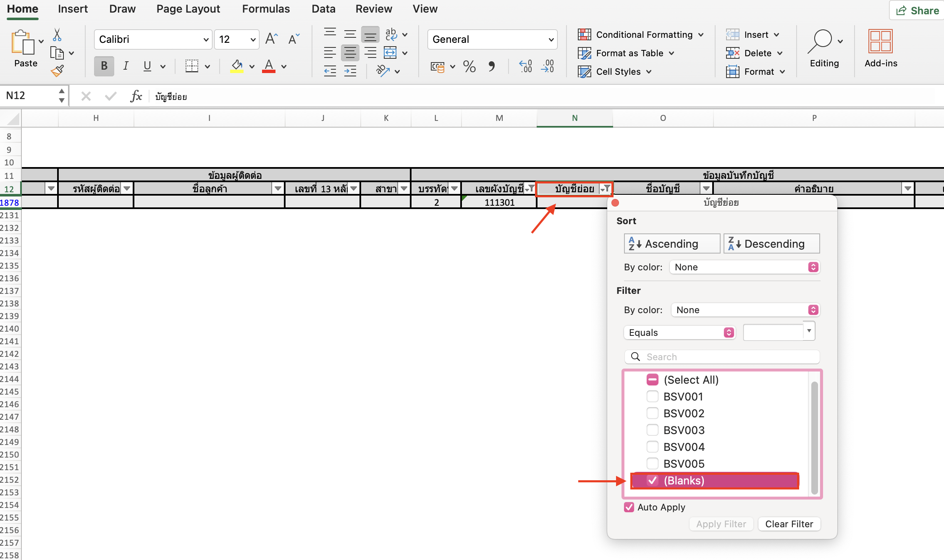
Task: Uncheck the (Blanks) filter checkbox
Action: (652, 481)
